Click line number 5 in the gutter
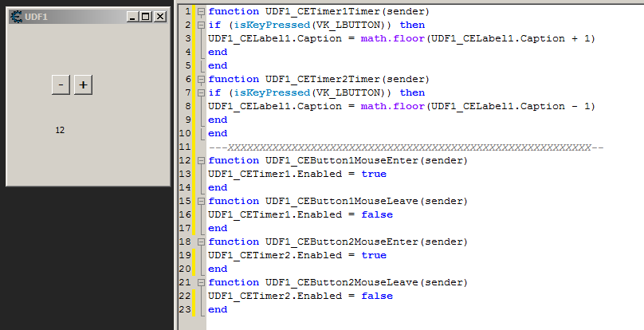The height and width of the screenshot is (330, 644). click(x=188, y=65)
